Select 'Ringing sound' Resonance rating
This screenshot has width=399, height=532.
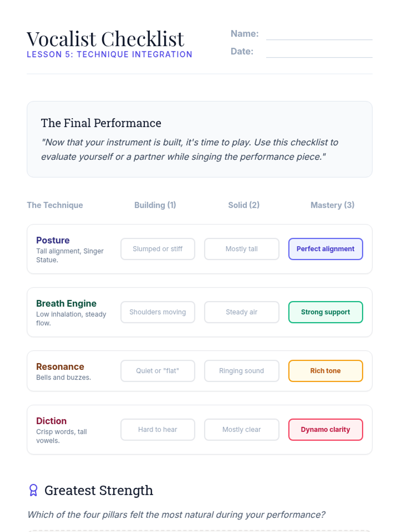[x=241, y=371]
